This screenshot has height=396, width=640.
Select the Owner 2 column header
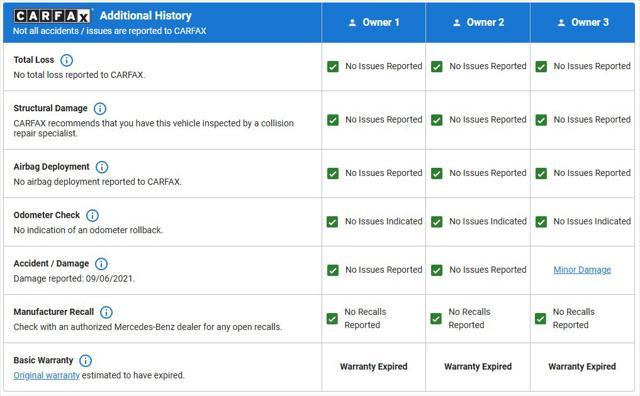[478, 22]
